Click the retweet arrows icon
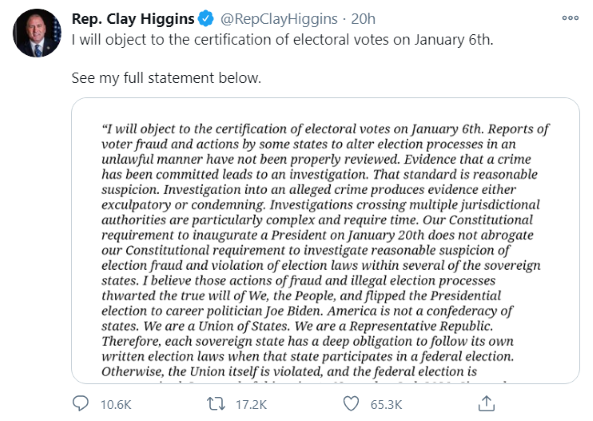 (216, 404)
